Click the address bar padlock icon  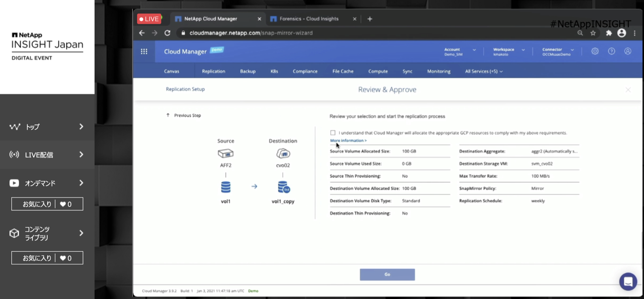coord(183,33)
